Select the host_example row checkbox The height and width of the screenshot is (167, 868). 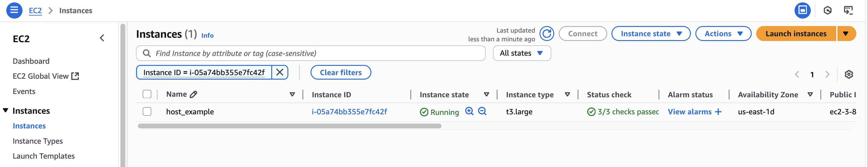point(147,111)
